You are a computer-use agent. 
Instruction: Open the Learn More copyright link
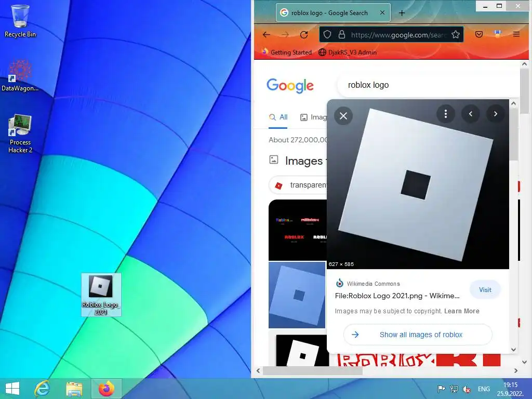tap(461, 311)
